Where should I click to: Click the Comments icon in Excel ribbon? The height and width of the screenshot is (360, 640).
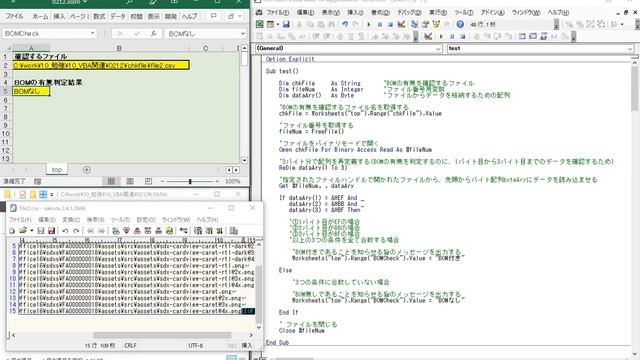[213, 16]
